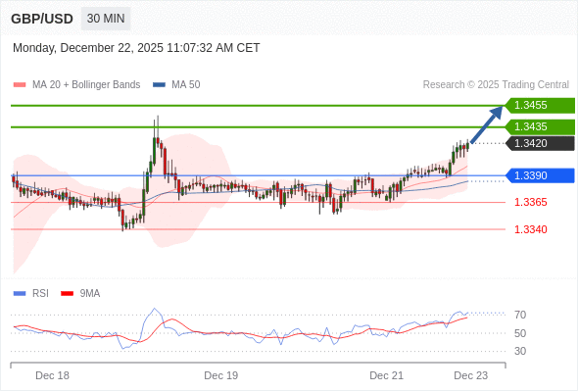Click the Dec 23 date axis label
The image size is (578, 392).
coord(471,375)
